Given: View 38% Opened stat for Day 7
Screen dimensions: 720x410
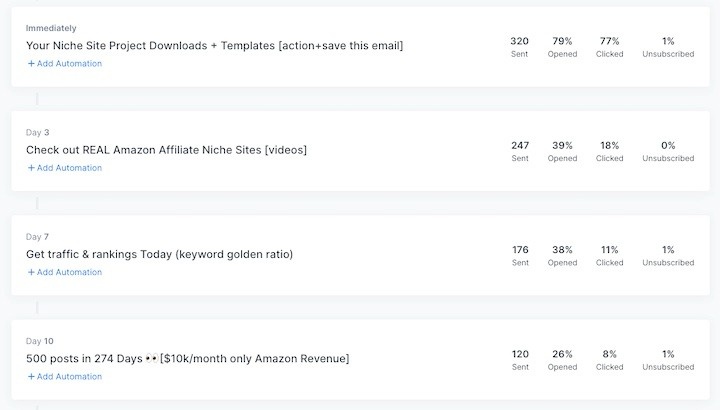Looking at the screenshot, I should [562, 255].
